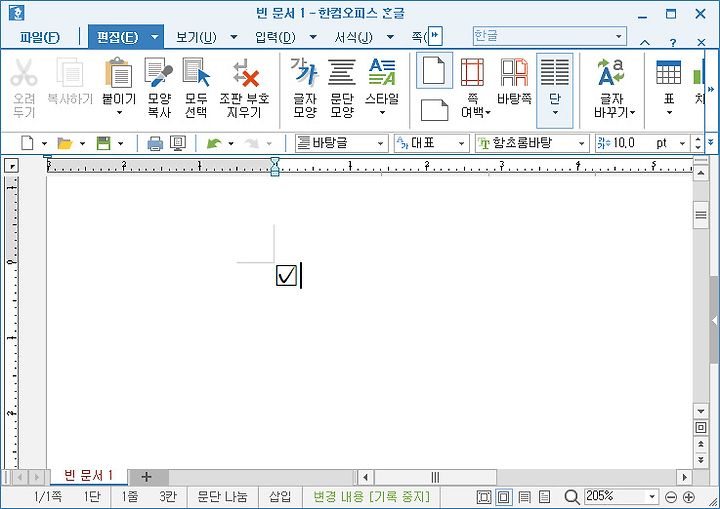Click the magnifier zoom icon in status bar
This screenshot has width=720, height=509.
pyautogui.click(x=572, y=497)
